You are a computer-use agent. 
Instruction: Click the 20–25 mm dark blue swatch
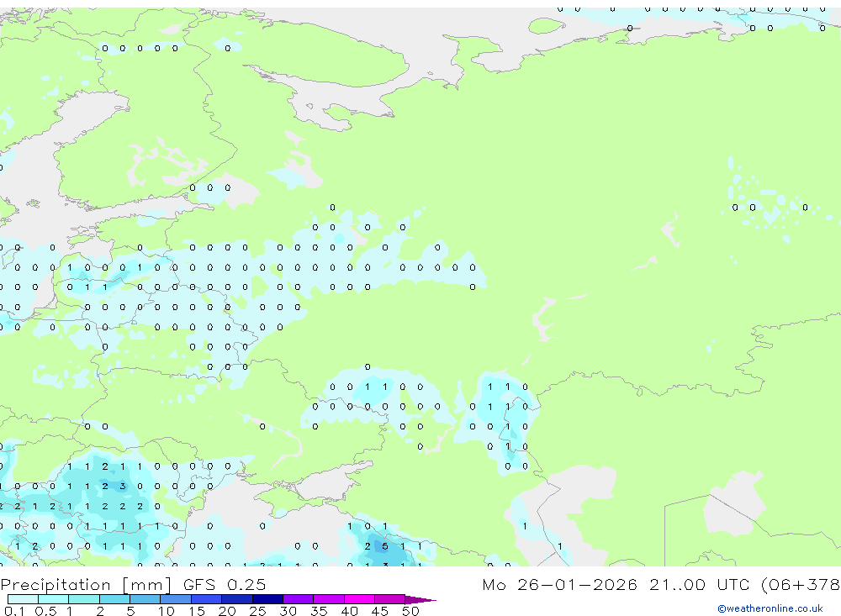pyautogui.click(x=237, y=599)
